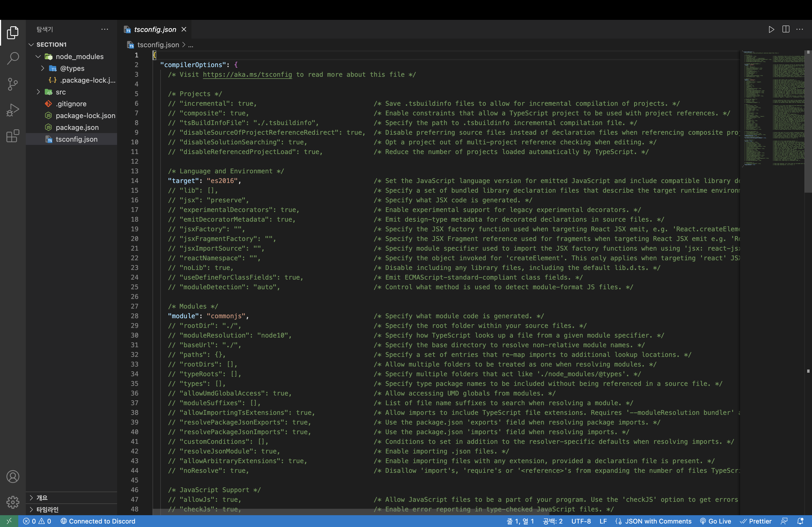The image size is (812, 527).
Task: Open the Manage settings gear menu
Action: coord(13,502)
